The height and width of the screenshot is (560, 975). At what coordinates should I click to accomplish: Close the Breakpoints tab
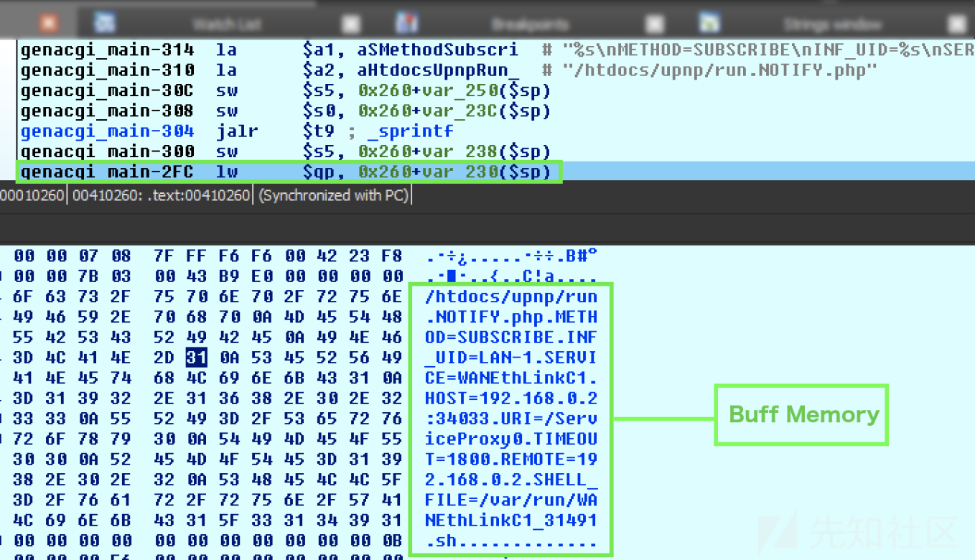pyautogui.click(x=654, y=24)
